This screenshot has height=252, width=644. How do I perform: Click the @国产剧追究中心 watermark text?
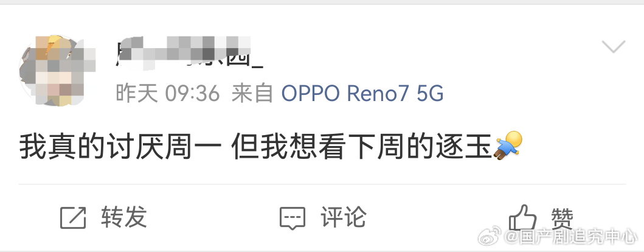click(x=571, y=237)
